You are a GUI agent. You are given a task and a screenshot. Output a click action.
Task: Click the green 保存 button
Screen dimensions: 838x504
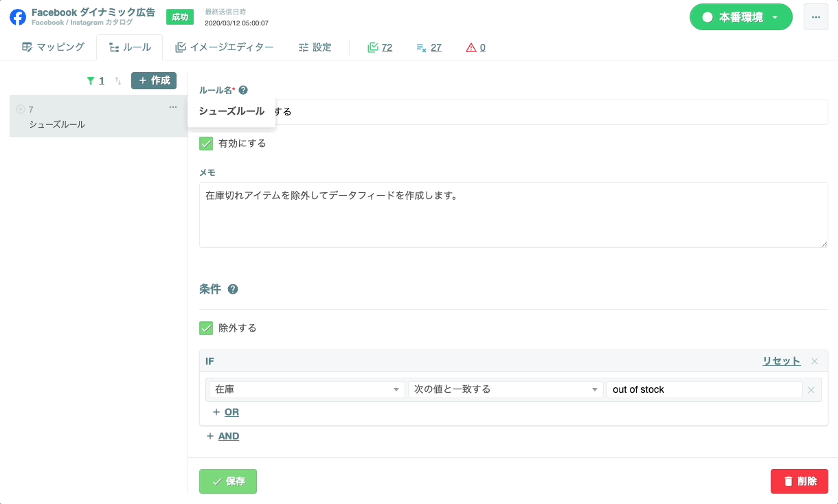click(228, 481)
